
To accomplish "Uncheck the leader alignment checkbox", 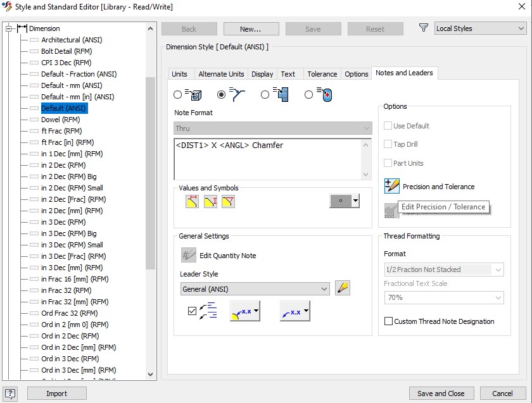I will pos(192,311).
